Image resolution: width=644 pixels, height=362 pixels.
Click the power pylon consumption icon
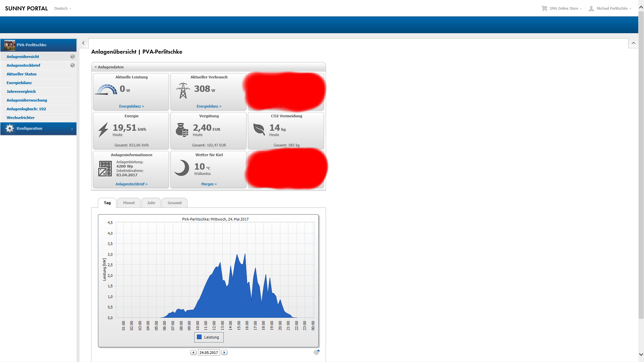(183, 90)
